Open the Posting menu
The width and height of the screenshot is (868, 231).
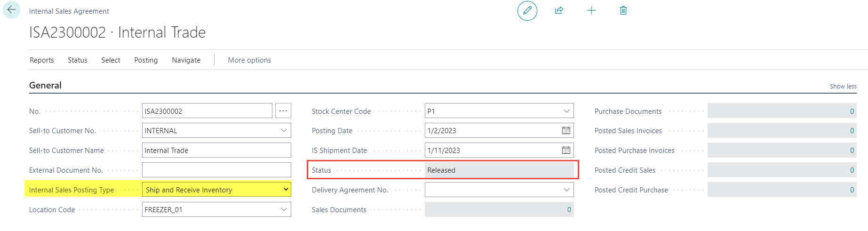pos(146,60)
